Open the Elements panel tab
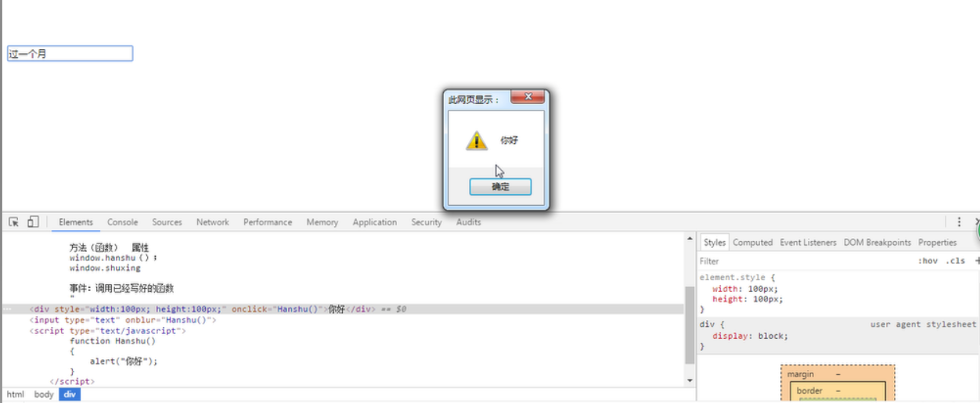 click(76, 222)
